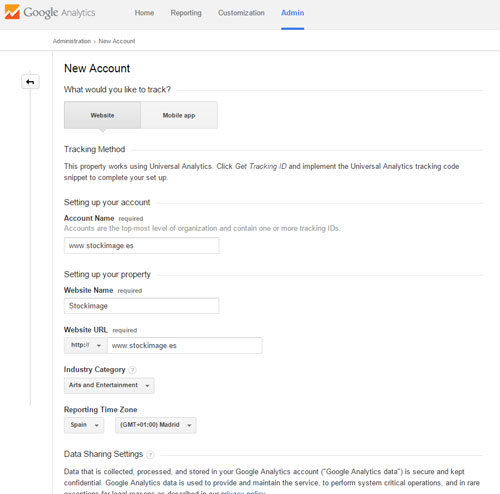This screenshot has height=494, width=500.
Task: Open the privacy policy link
Action: (x=243, y=492)
